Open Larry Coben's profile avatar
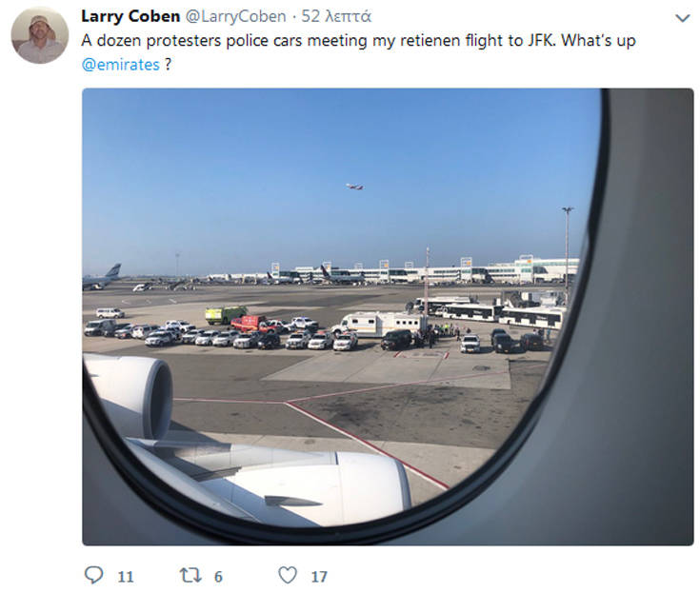The height and width of the screenshot is (593, 700). [39, 36]
